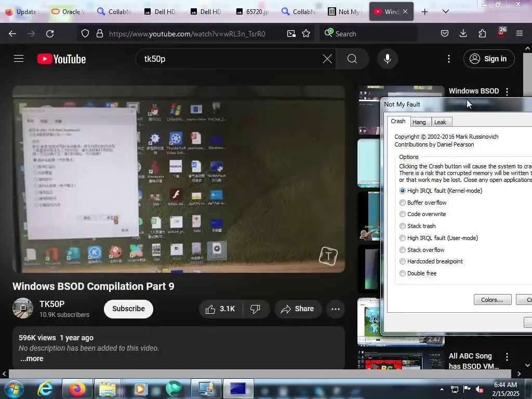
Task: Dislike the video
Action: 255,309
